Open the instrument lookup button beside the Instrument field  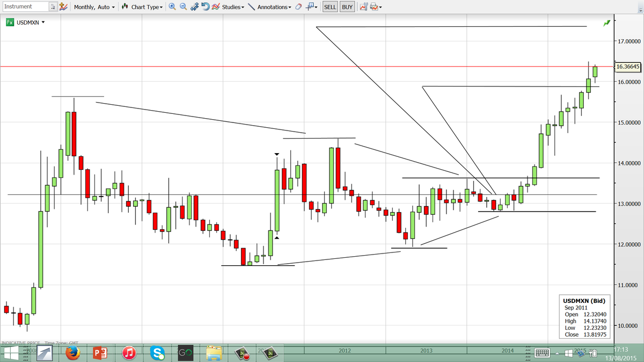(x=53, y=7)
